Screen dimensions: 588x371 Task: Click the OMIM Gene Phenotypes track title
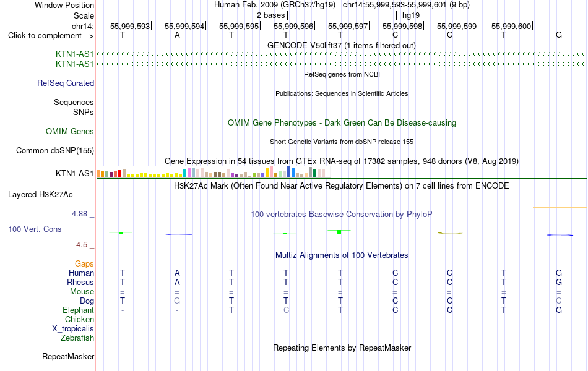(342, 123)
